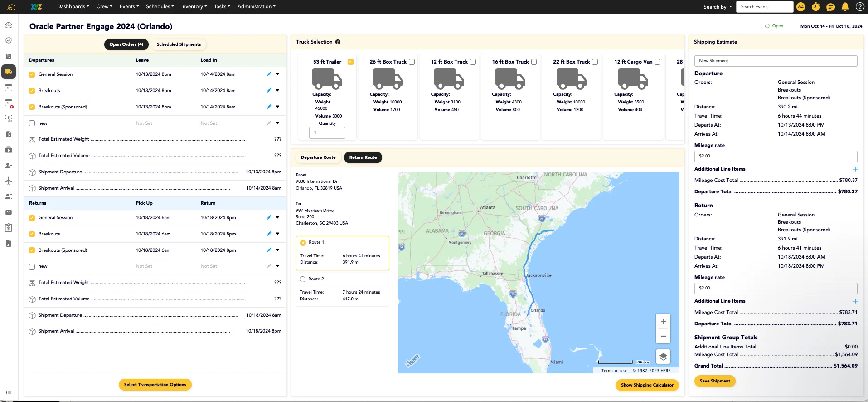This screenshot has width=868, height=402.
Task: Edit the General Session departure with pencil icon
Action: point(269,74)
